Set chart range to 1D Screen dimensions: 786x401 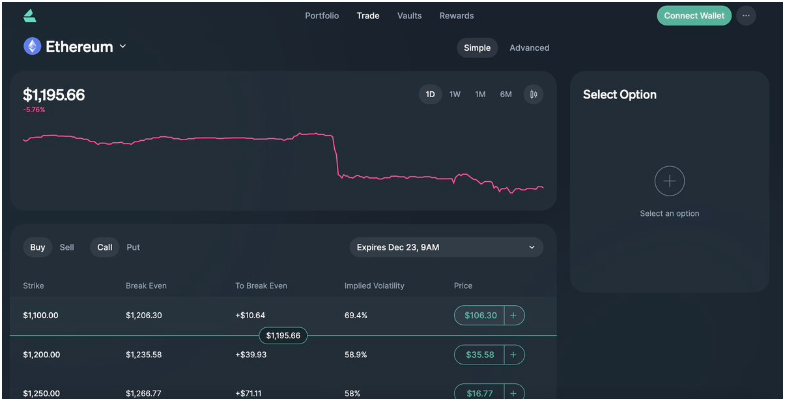point(430,94)
